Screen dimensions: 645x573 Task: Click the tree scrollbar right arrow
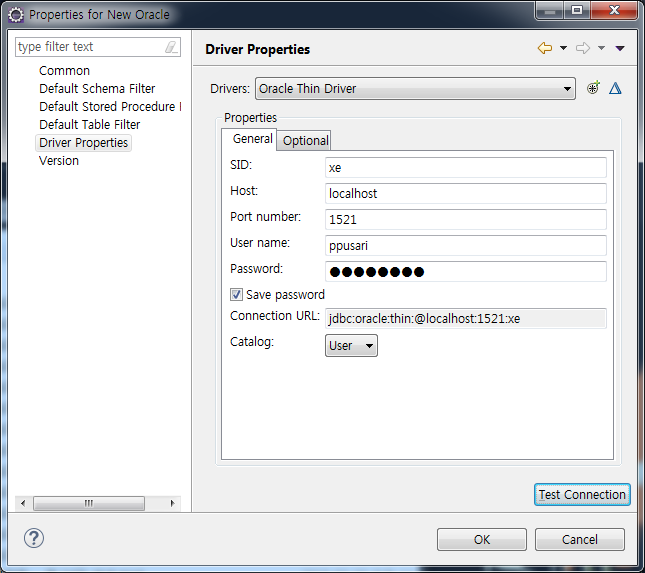coord(172,503)
